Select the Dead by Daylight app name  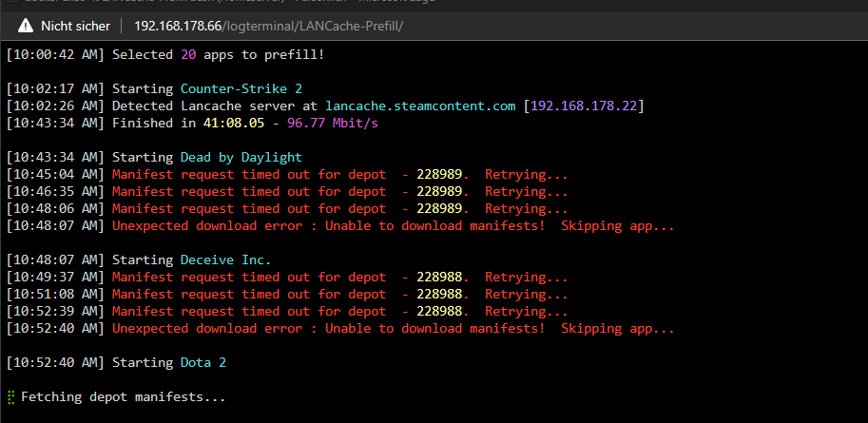241,157
